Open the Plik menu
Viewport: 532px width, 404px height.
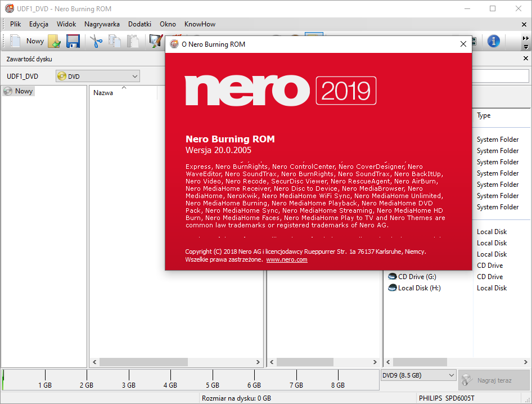(15, 24)
